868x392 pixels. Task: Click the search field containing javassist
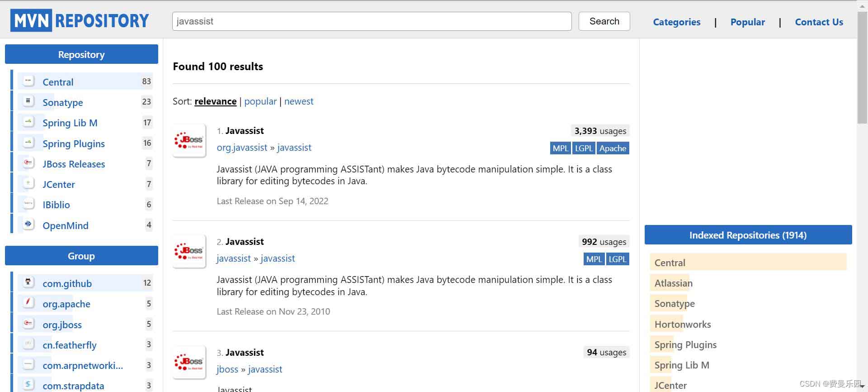(372, 21)
